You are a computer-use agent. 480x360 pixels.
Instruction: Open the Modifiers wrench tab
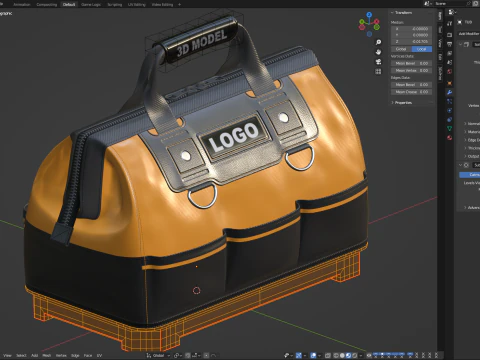coord(449,92)
